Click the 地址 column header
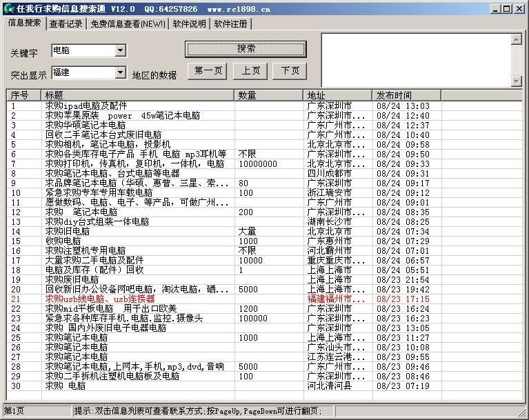529x420 pixels. (338, 95)
